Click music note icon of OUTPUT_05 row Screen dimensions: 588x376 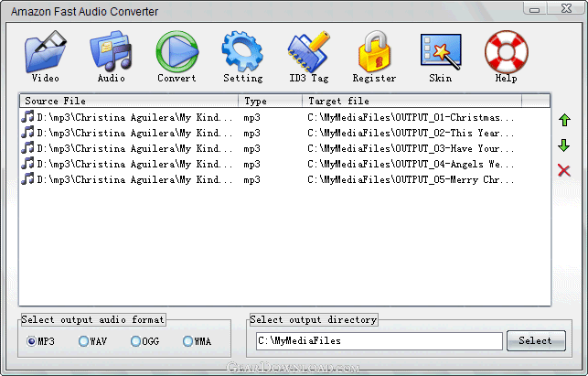(27, 179)
